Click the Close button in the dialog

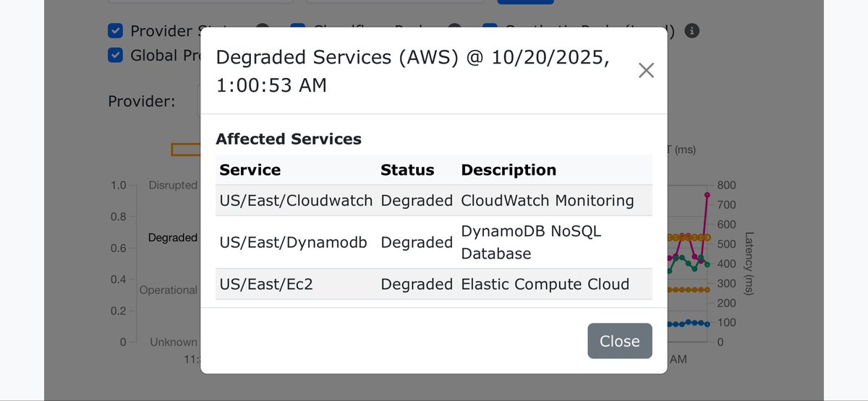[620, 341]
